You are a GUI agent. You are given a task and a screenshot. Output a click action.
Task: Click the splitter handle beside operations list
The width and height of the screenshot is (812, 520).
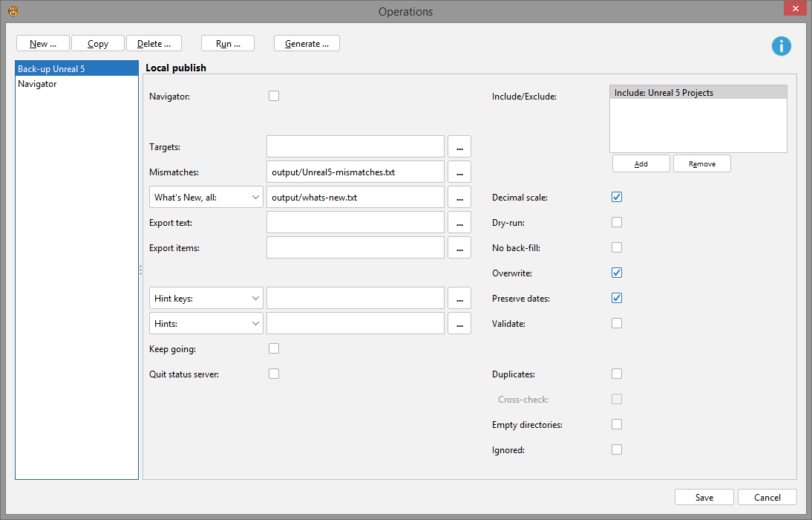coord(140,270)
